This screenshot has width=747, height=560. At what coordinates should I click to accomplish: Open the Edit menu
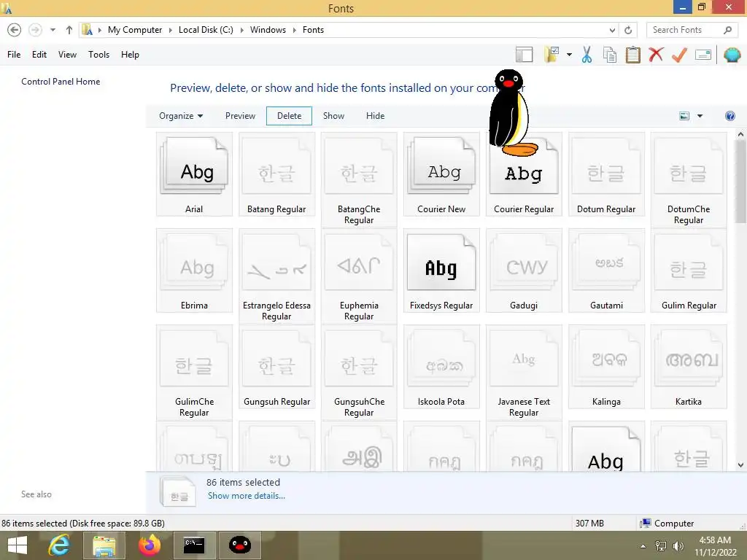[39, 55]
